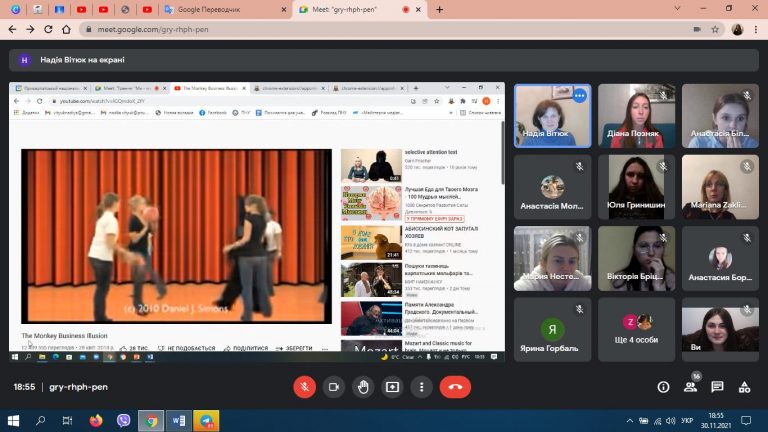
Task: Open the chat with everyone panel
Action: (x=717, y=387)
